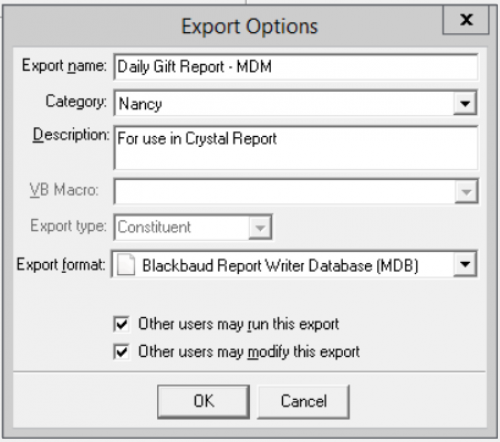Click the empty VB Macro combo field
Screen dimensions: 500x442
coord(285,192)
